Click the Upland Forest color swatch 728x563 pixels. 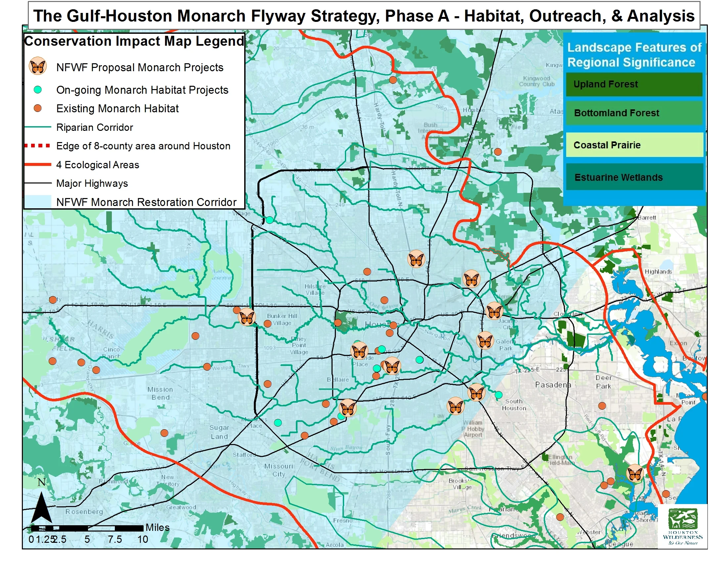click(634, 84)
